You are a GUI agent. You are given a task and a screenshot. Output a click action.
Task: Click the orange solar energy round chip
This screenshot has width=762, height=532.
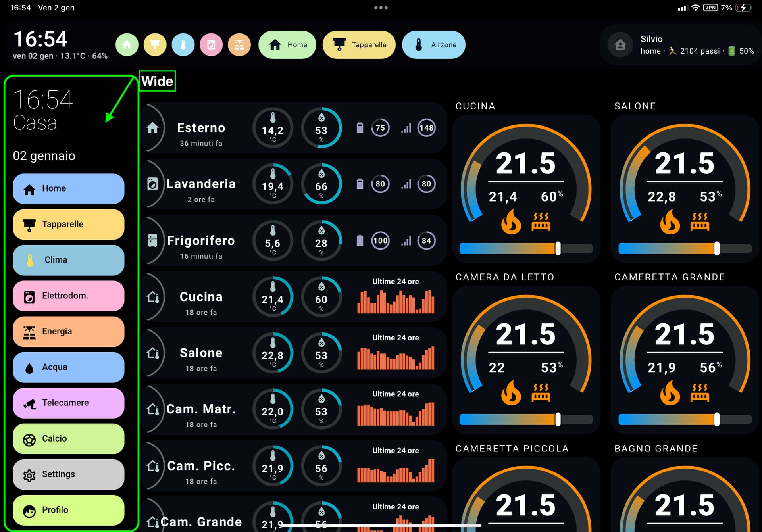239,45
